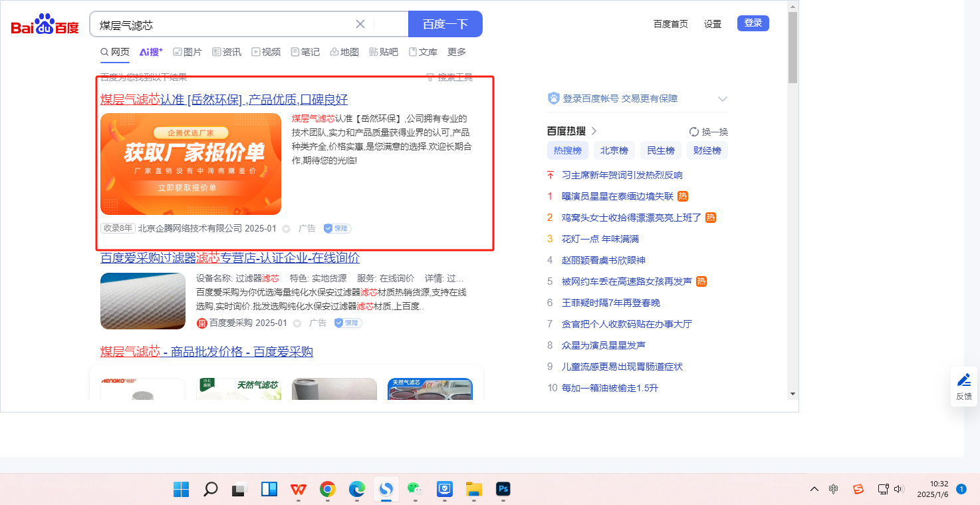This screenshot has height=505, width=980.
Task: Open the 煤层气滤芯认准 [岳然环保] result title
Action: tap(224, 100)
